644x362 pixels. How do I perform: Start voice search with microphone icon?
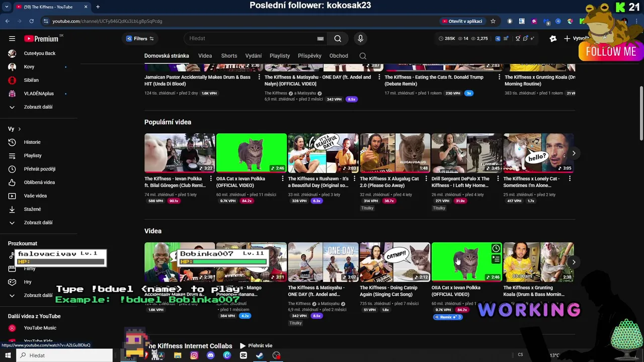tap(360, 39)
